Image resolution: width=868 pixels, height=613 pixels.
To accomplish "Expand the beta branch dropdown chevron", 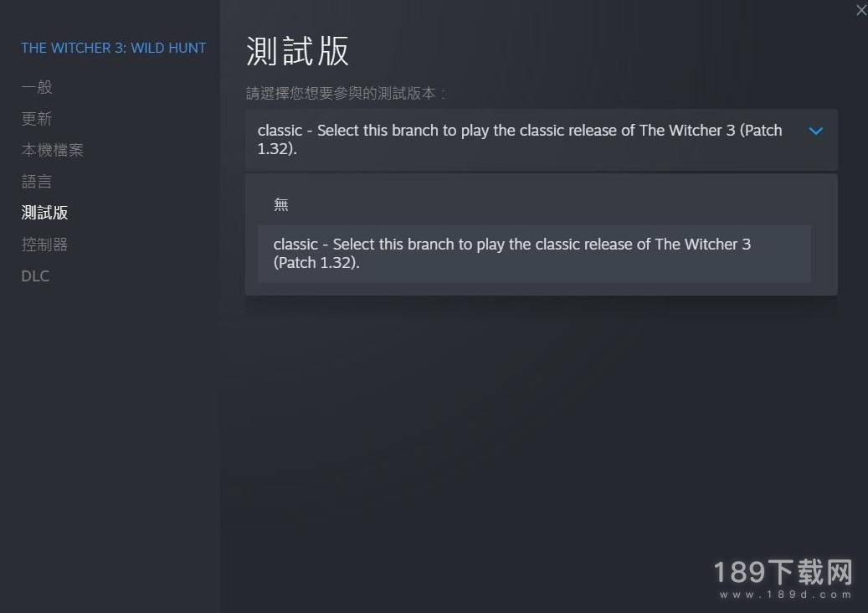I will coord(815,131).
